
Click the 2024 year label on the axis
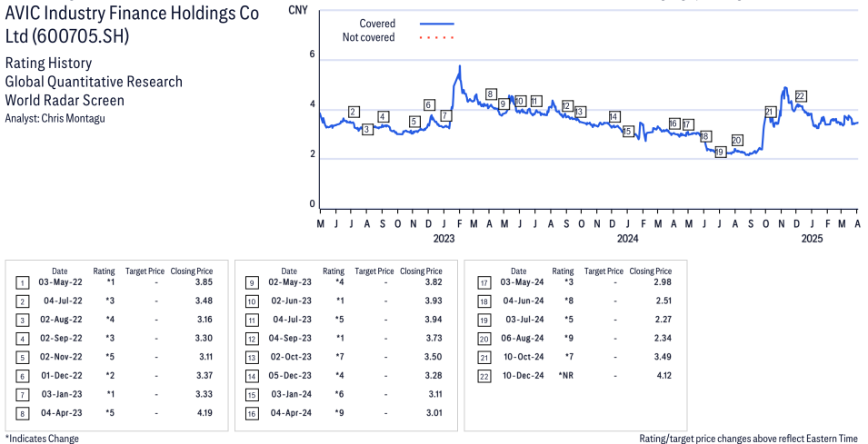tap(628, 239)
